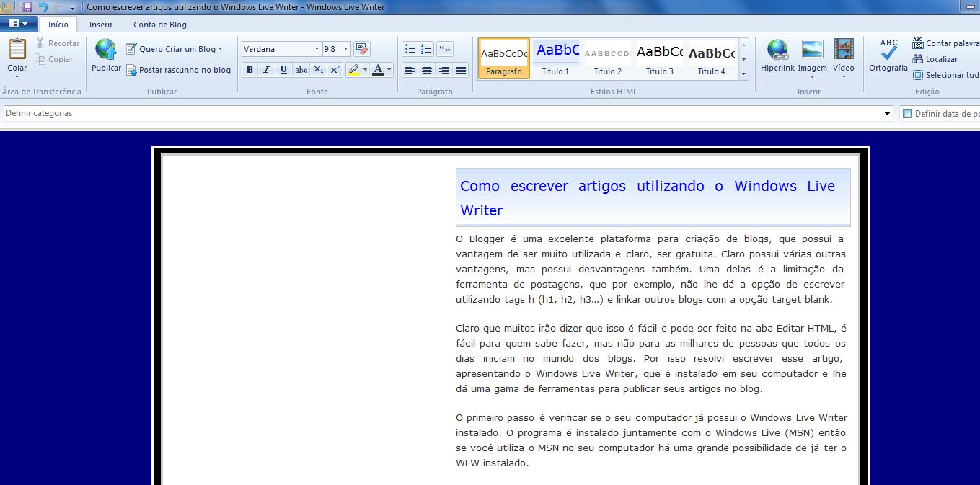980x485 pixels.
Task: Click the Copiar command
Action: click(55, 59)
